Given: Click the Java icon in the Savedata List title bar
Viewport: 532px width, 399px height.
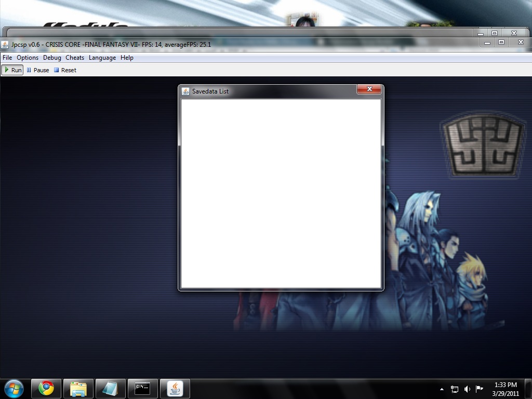Looking at the screenshot, I should coord(185,91).
